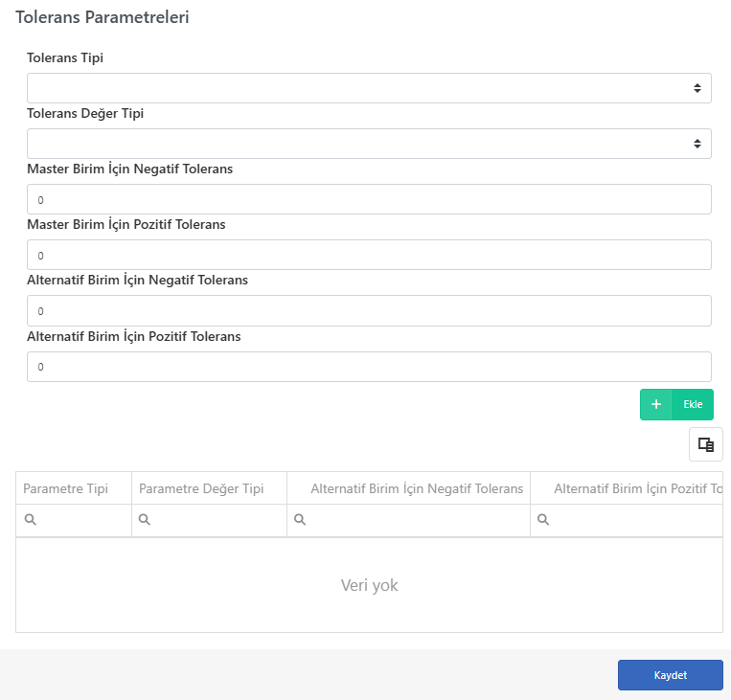Click filter under Alternatif Pozitif Tolerans column

point(627,520)
